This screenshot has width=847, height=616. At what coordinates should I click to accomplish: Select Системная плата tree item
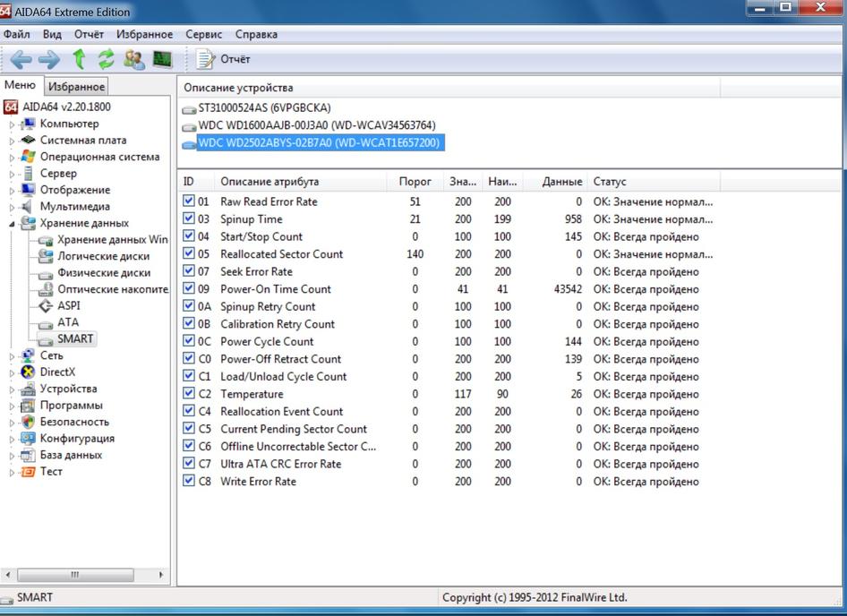tap(83, 141)
